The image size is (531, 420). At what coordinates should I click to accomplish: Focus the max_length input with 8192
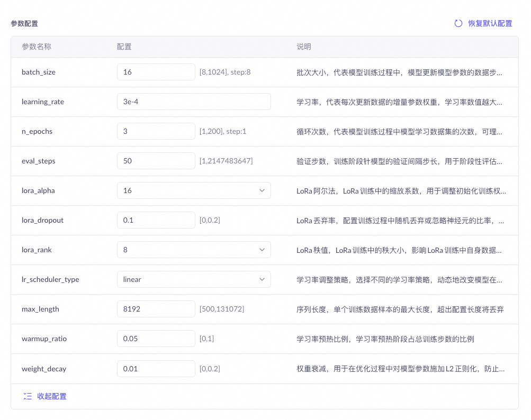[x=156, y=309]
